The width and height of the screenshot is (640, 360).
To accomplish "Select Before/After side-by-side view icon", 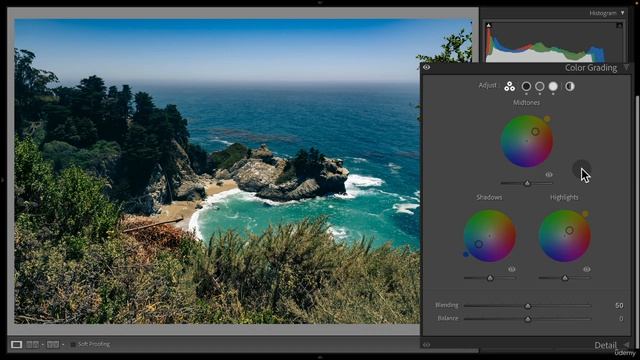I will (33, 345).
